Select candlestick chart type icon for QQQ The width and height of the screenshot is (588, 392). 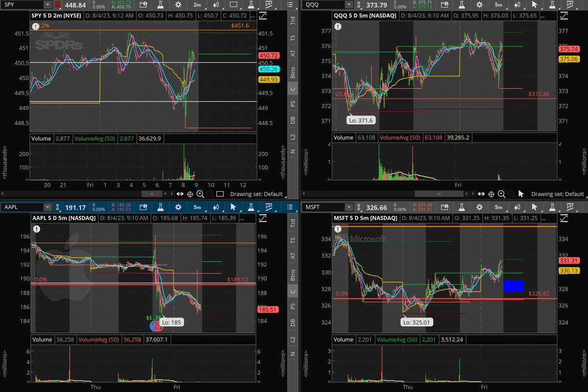click(x=517, y=5)
